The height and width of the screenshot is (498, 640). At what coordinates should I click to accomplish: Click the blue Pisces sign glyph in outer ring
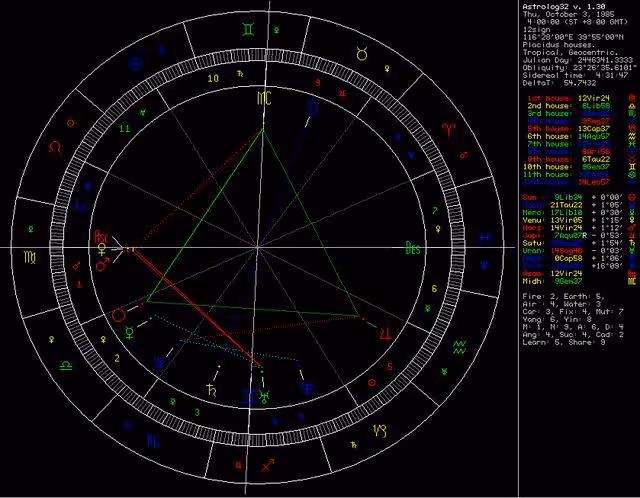[x=485, y=237]
